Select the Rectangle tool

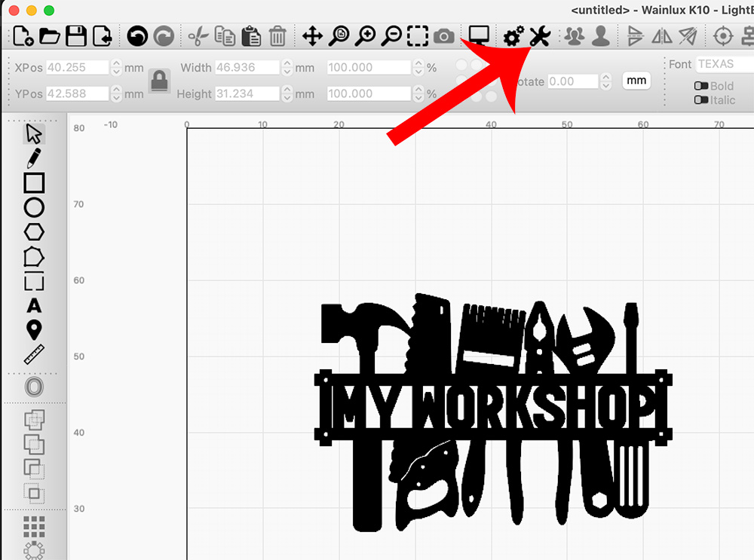34,183
